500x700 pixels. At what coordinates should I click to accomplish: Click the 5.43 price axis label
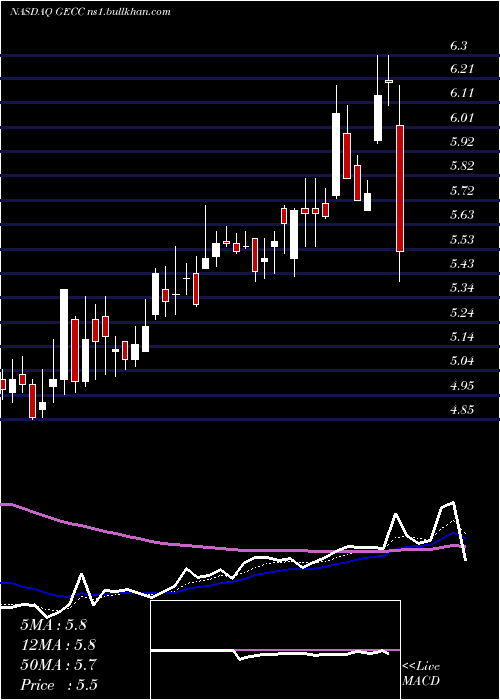[462, 263]
